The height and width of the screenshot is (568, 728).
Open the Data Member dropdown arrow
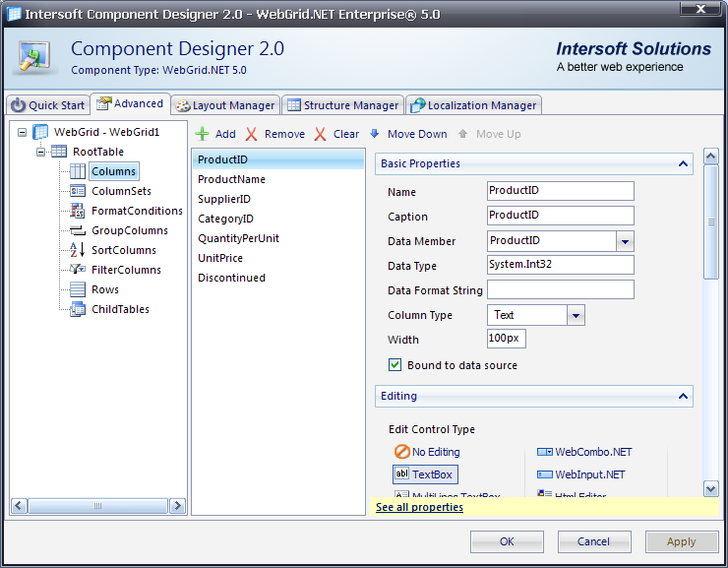(625, 241)
